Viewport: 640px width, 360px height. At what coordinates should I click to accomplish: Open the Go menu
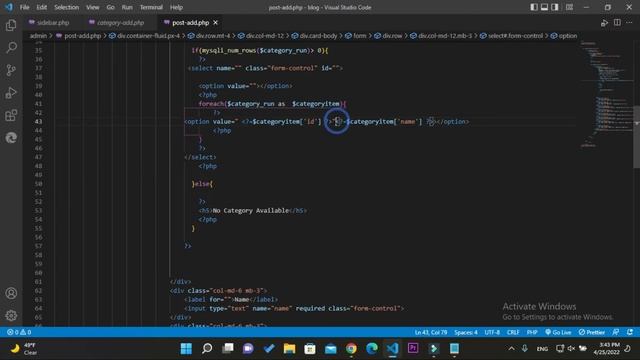pos(111,7)
